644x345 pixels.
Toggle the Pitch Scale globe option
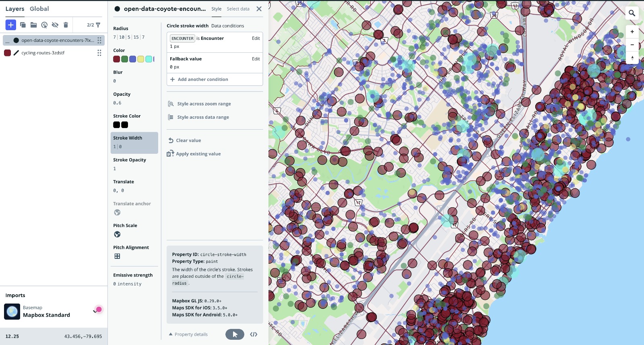click(x=117, y=234)
